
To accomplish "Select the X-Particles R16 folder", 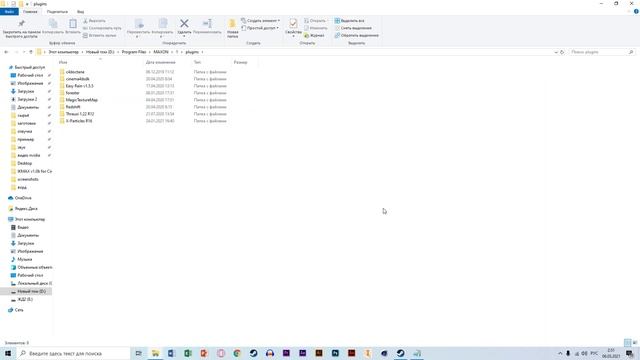I will [x=79, y=121].
